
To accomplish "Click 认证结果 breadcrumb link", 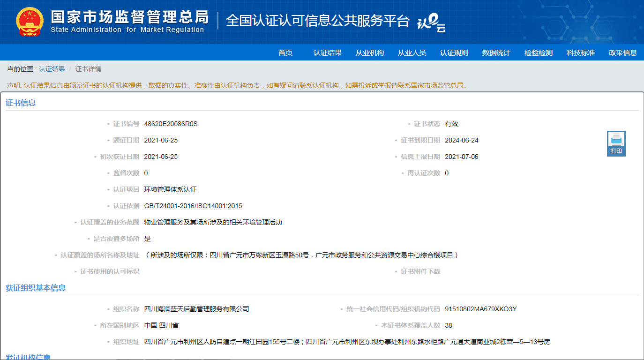I will (x=52, y=69).
